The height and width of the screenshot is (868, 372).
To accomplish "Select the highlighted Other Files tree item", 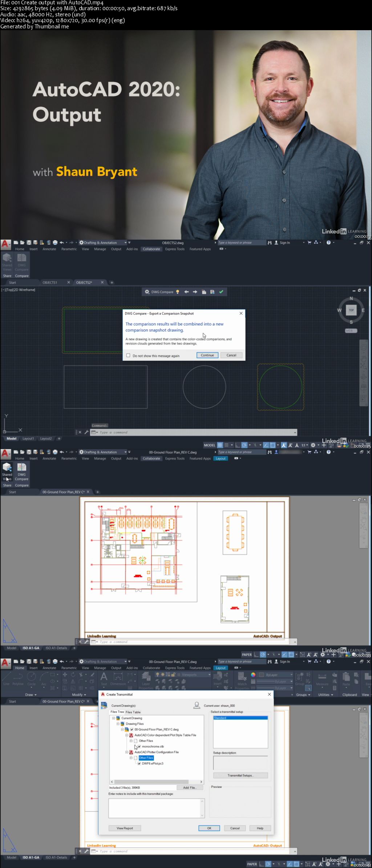I will (146, 758).
